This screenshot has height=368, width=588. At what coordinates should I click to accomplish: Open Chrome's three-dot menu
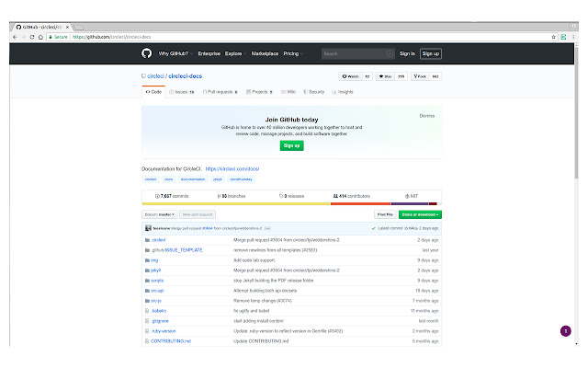[573, 37]
